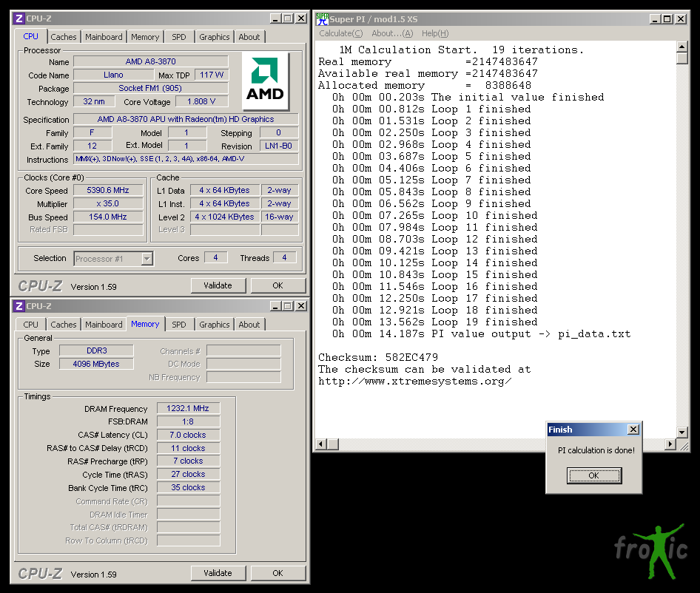Click the Revision value LN1-B0
Image resolution: width=700 pixels, height=593 pixels.
click(278, 146)
